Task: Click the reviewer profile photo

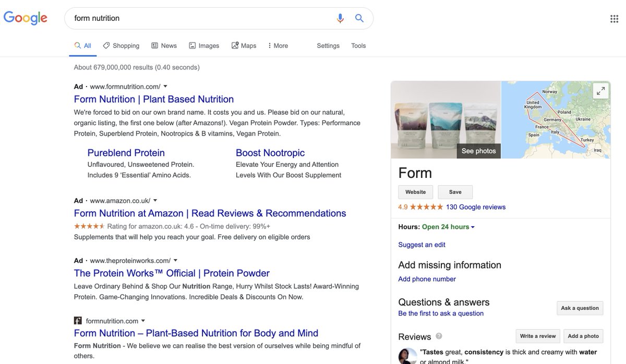Action: click(x=407, y=356)
